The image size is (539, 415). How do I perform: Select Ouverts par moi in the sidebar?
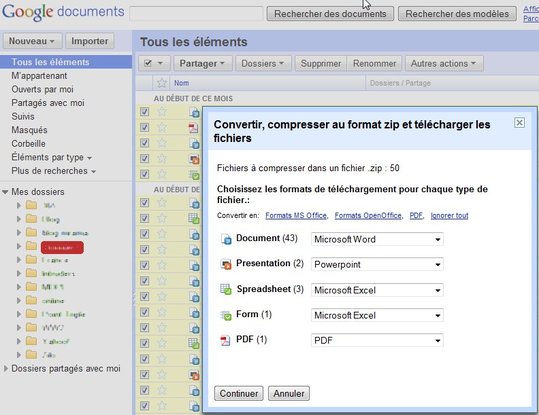coord(42,89)
